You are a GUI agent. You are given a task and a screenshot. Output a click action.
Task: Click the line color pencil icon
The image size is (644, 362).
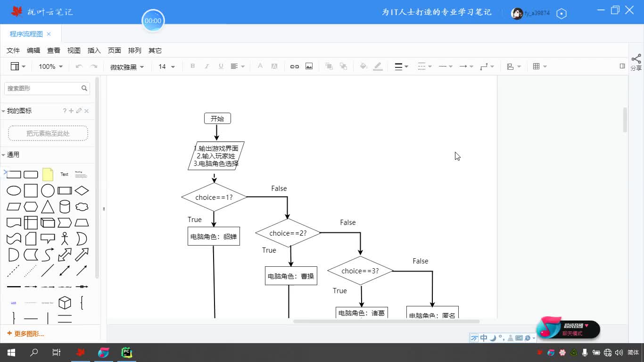(x=378, y=66)
